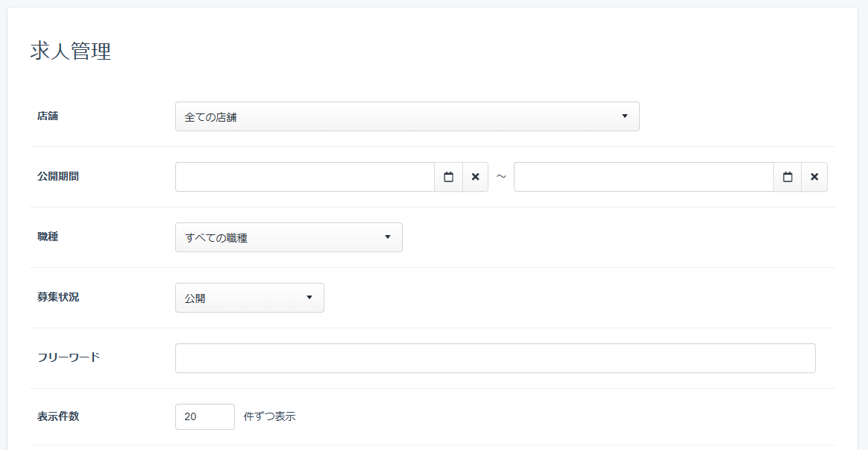868x450 pixels.
Task: Clear the 公開期間 start date with X
Action: click(x=475, y=177)
